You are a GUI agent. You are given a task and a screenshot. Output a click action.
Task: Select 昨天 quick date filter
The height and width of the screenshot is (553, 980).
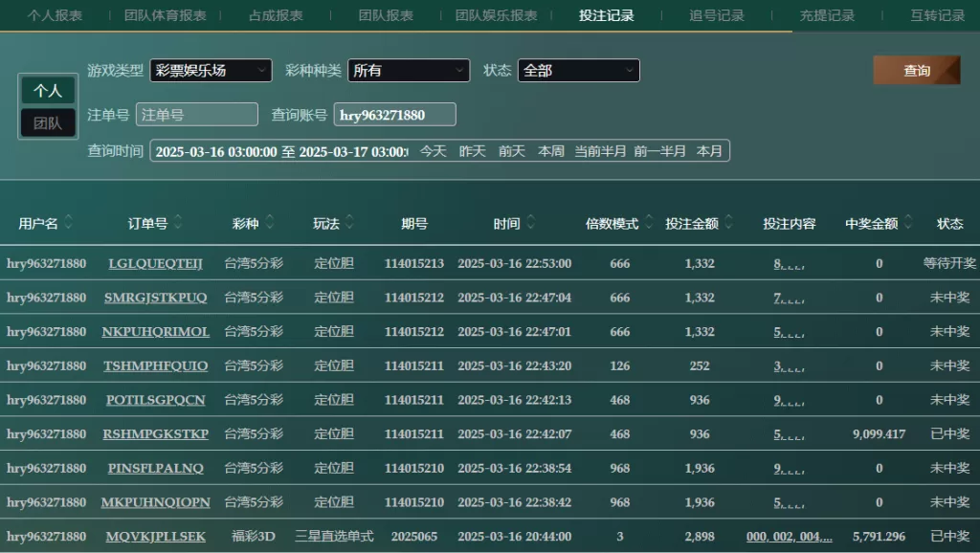pyautogui.click(x=473, y=151)
